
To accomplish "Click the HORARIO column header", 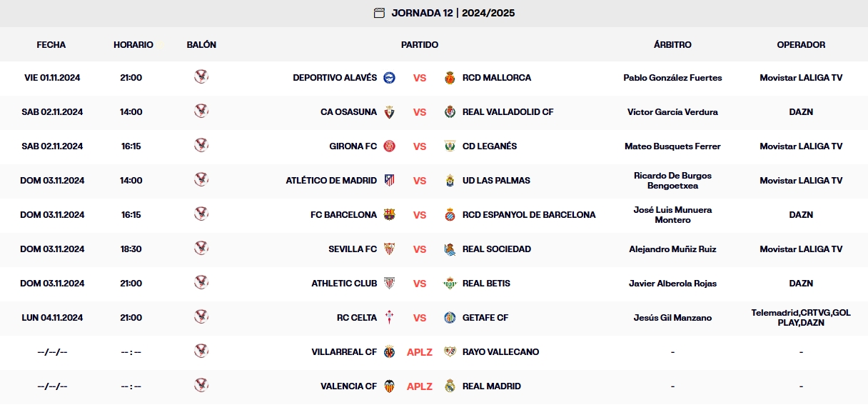I will coord(133,44).
